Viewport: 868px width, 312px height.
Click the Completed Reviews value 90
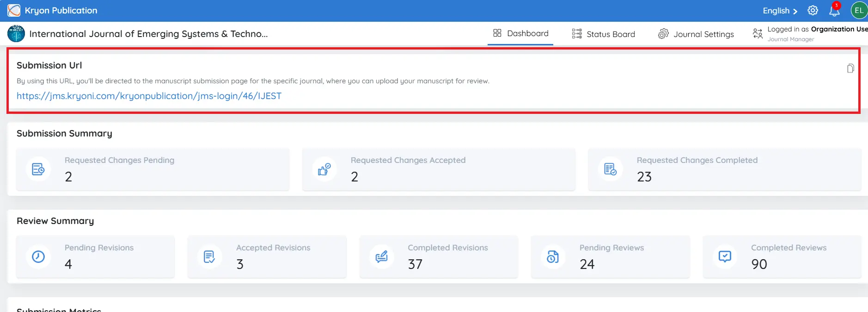759,264
